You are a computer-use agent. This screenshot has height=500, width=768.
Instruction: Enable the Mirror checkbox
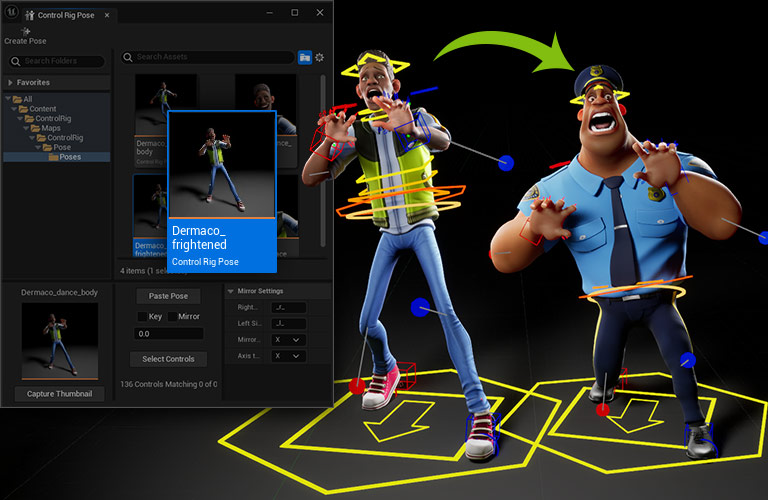pos(170,316)
